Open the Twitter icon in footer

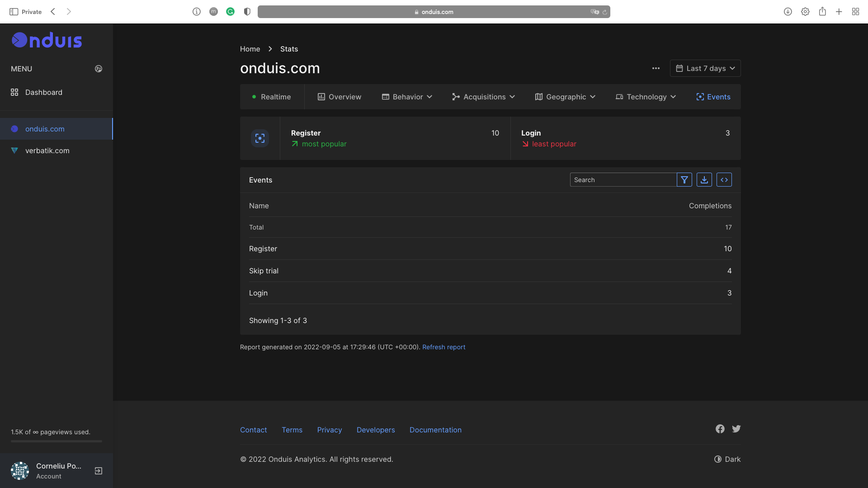click(x=736, y=429)
